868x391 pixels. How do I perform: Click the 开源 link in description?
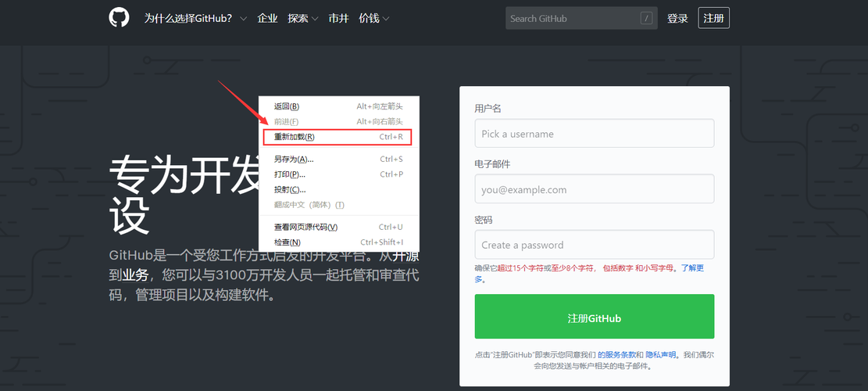(405, 256)
